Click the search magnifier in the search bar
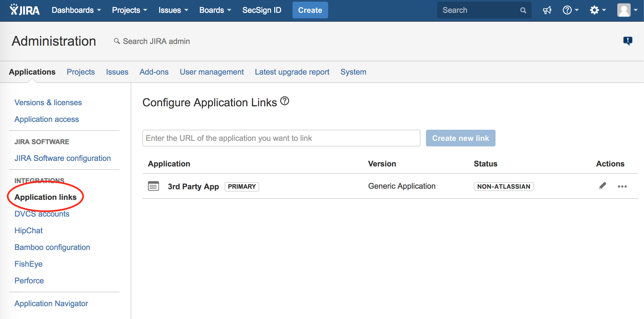The width and height of the screenshot is (644, 319). coord(523,10)
